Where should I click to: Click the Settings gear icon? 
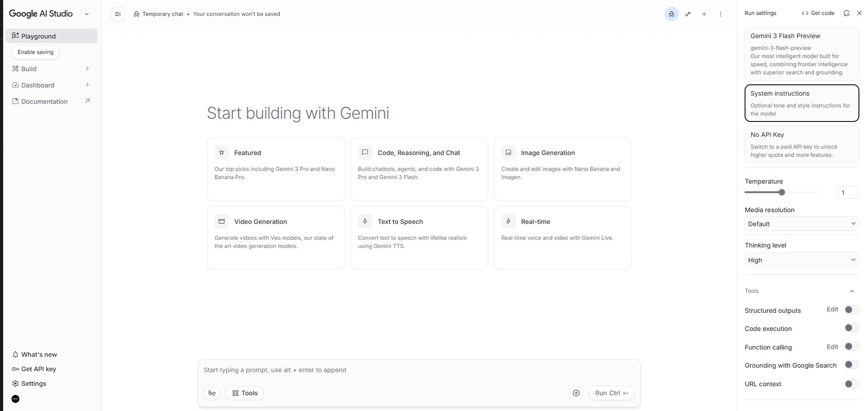coord(15,383)
